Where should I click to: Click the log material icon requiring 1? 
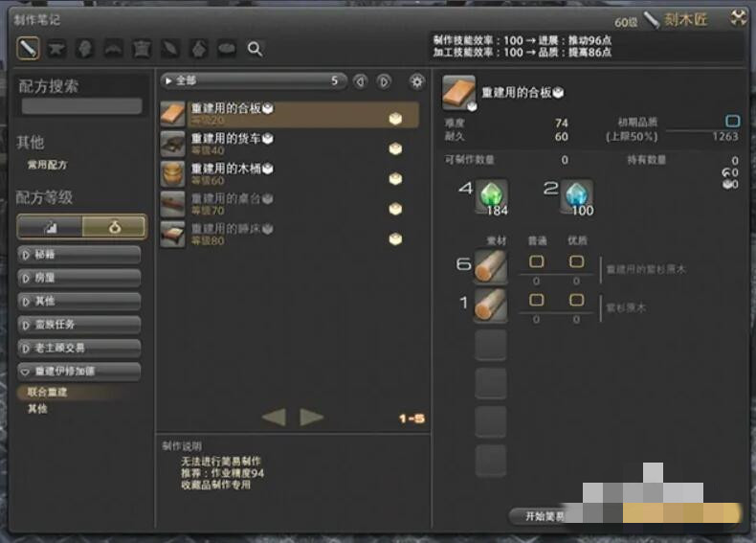coord(491,305)
